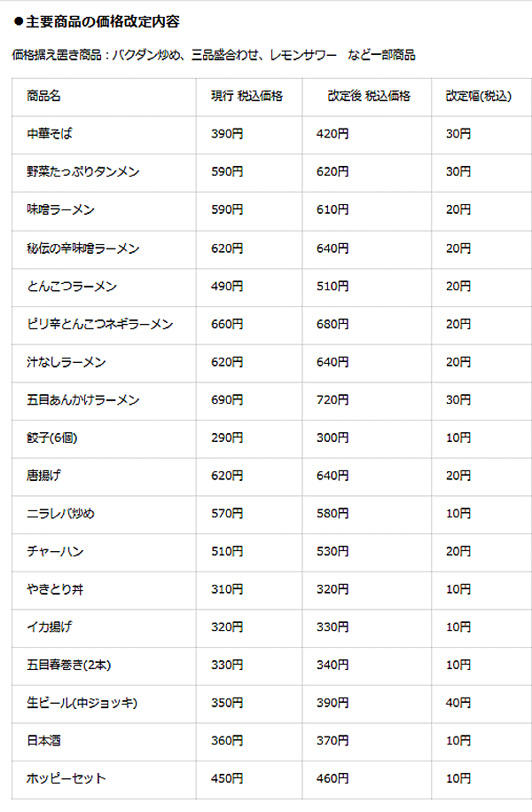Select the ホッピーセット item

point(66,778)
